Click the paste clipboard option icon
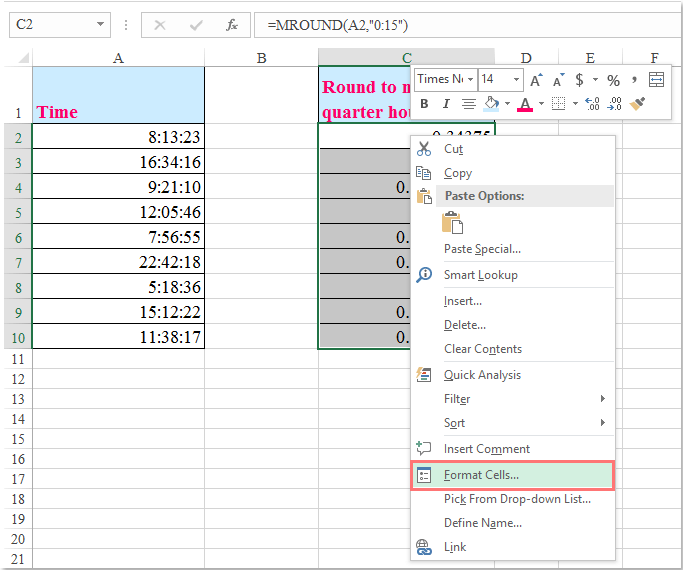 [x=452, y=223]
